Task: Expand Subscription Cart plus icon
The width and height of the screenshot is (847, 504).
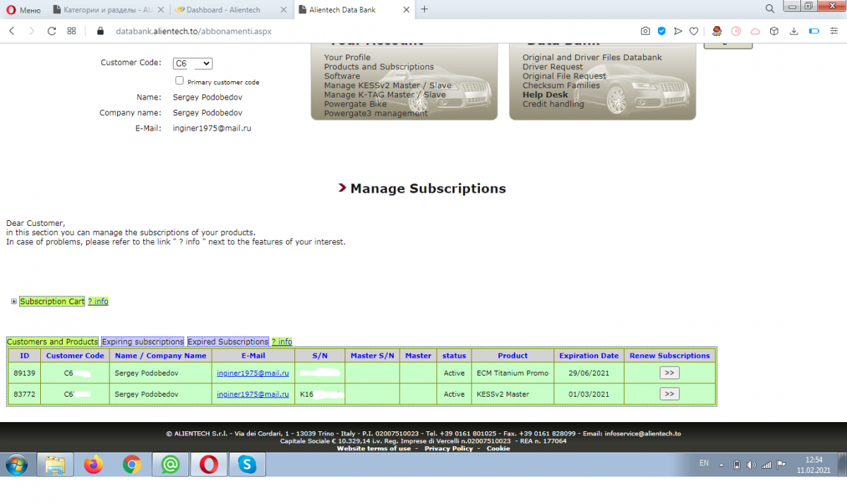Action: pyautogui.click(x=14, y=301)
